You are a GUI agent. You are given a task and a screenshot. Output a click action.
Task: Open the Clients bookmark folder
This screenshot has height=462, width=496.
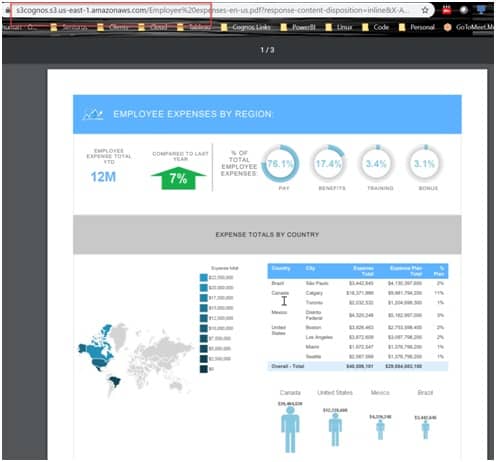pos(113,27)
